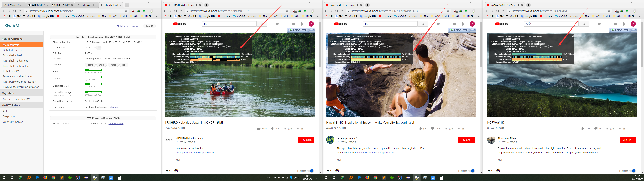This screenshot has height=181, width=644.
Task: Disable autoplay in NORWAY 8K window
Action: (633, 171)
